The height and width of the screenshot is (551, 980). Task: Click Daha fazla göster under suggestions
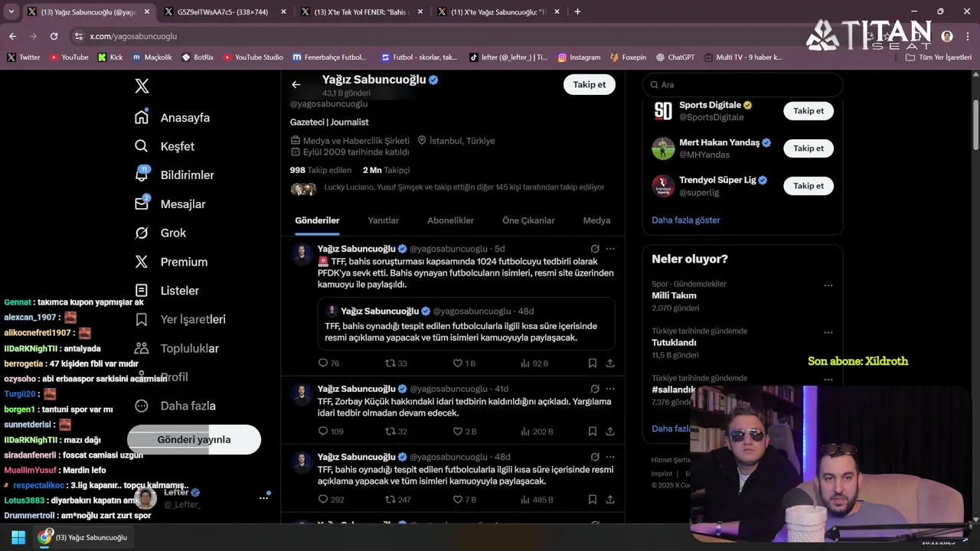click(686, 220)
